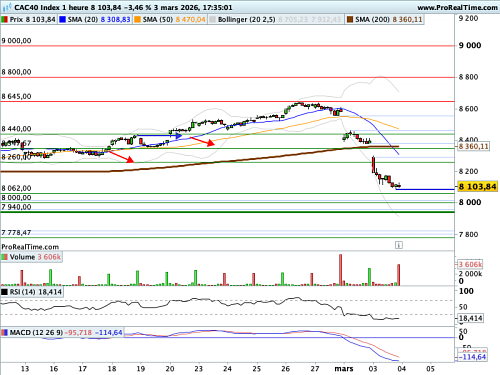Image resolution: width=500 pixels, height=375 pixels.
Task: Open the SMA (20) 8 308,83 legend
Action: [99, 20]
